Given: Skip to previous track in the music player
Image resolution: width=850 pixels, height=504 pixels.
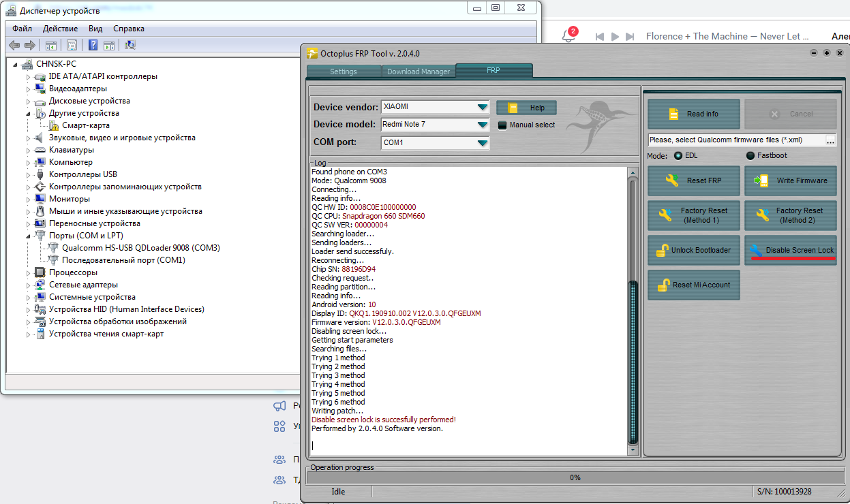Looking at the screenshot, I should tap(600, 36).
